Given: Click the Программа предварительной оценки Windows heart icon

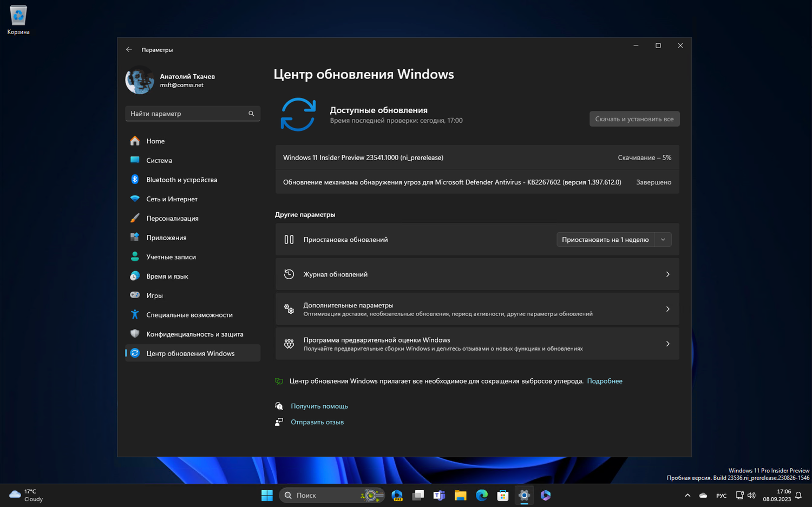Looking at the screenshot, I should pos(289,344).
